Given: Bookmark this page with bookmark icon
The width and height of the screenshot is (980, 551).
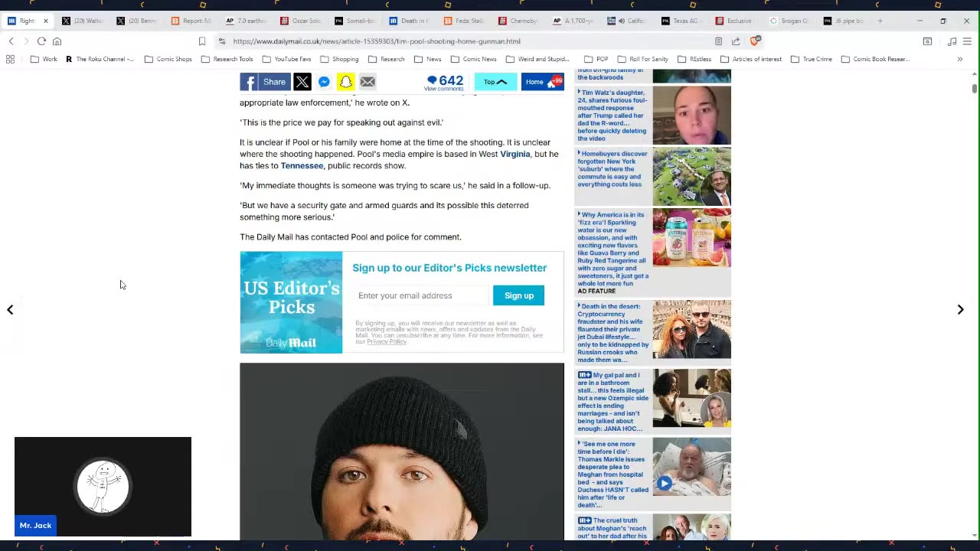Looking at the screenshot, I should [x=202, y=41].
